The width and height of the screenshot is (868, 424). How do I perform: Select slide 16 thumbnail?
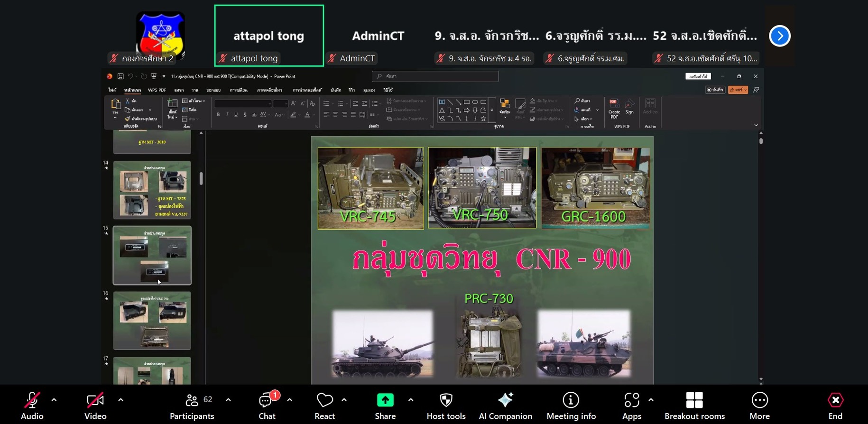[x=152, y=321]
